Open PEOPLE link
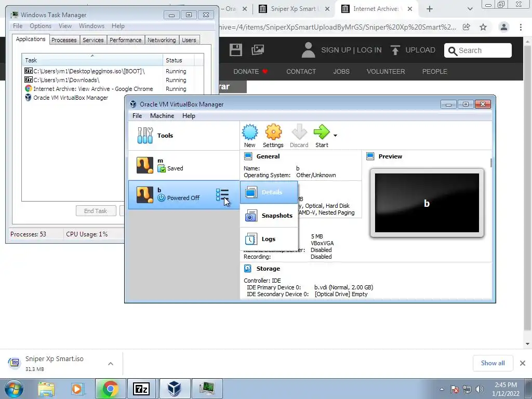The width and height of the screenshot is (532, 399). [x=435, y=72]
